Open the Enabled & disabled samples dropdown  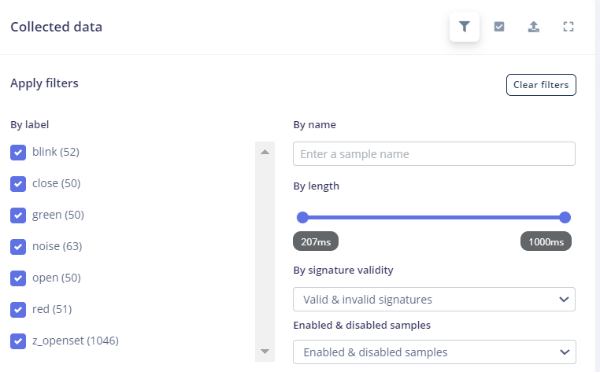(434, 352)
